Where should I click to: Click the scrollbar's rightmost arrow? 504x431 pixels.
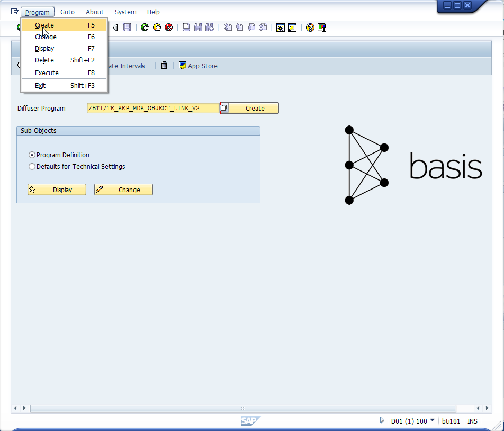(x=487, y=408)
